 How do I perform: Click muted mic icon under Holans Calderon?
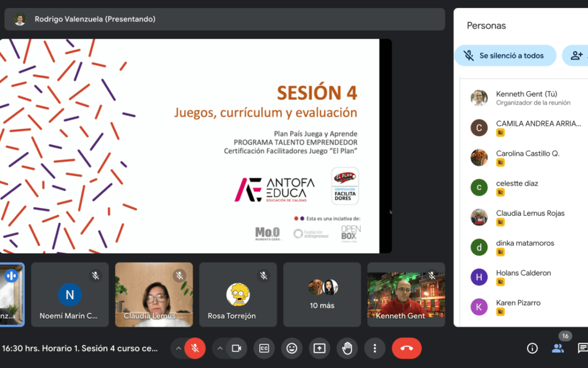[x=500, y=282]
